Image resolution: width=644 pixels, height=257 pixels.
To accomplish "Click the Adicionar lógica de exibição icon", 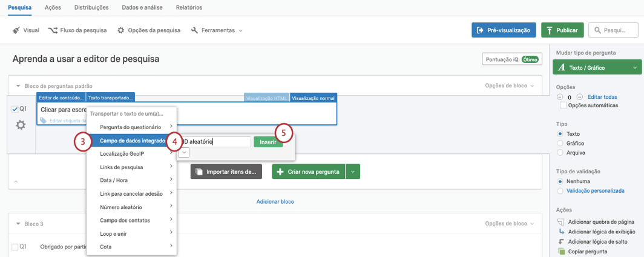I will coord(561,232).
